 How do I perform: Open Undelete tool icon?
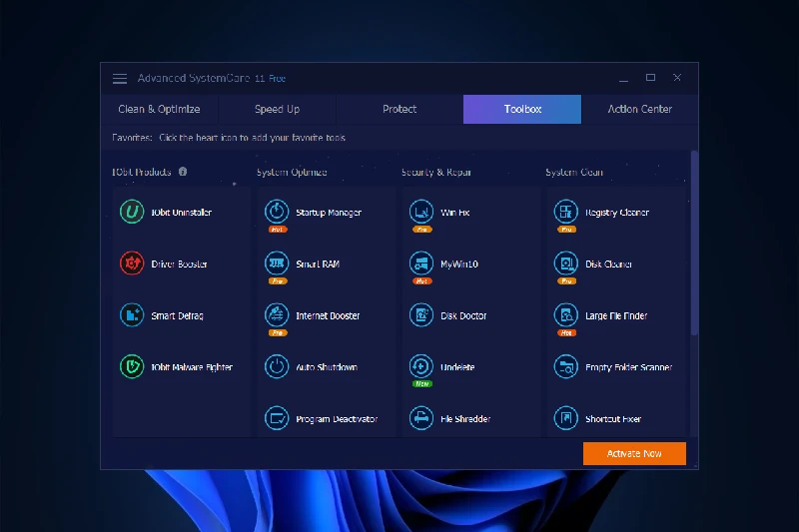[x=421, y=366]
